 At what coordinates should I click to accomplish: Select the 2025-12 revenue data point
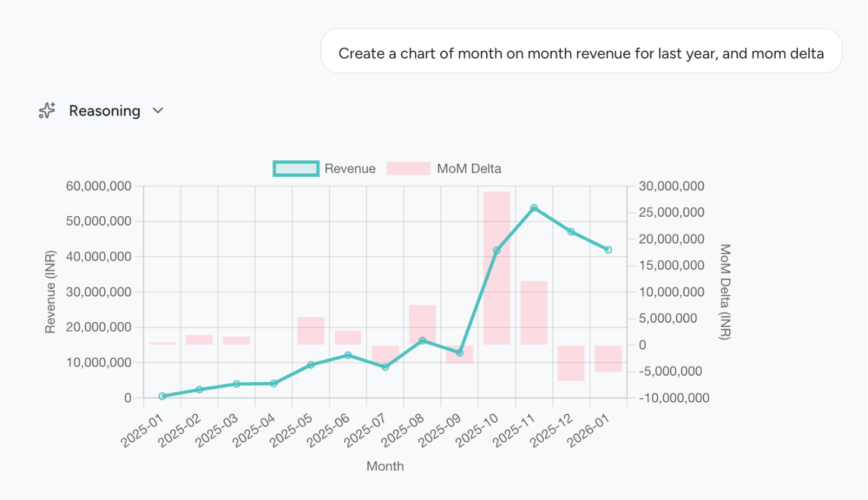pos(571,232)
